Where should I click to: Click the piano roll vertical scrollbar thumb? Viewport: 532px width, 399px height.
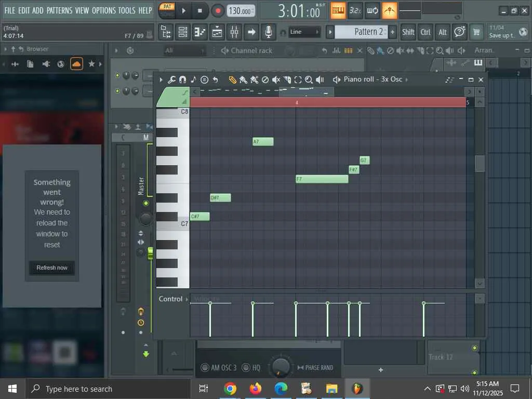(480, 164)
